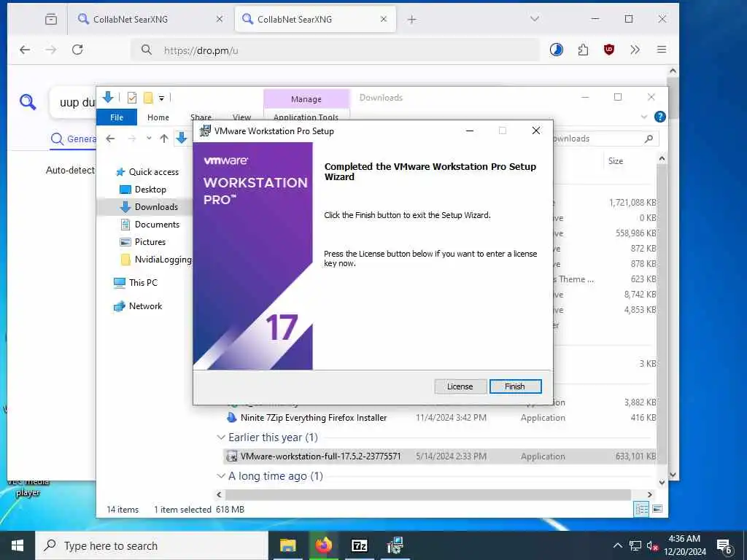Expand the Explorer ribbon chevron
This screenshot has height=560, width=747.
(x=644, y=117)
